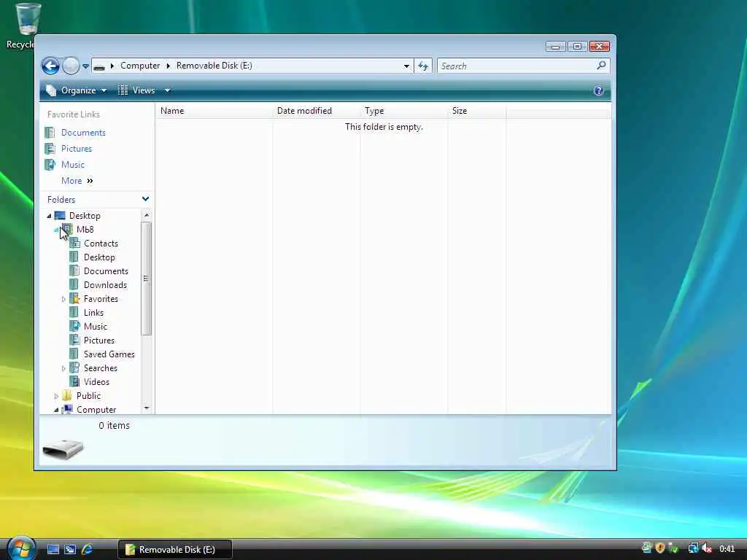Sort by Type column header
Viewport: 747px width, 560px height.
[403, 111]
